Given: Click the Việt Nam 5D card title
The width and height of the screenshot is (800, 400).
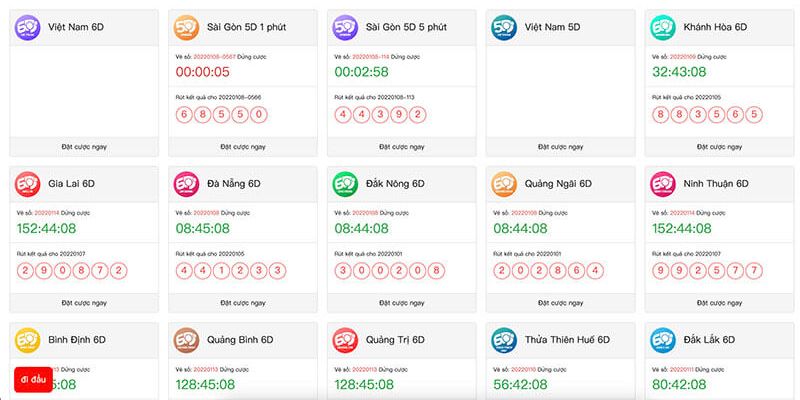Looking at the screenshot, I should click(x=552, y=27).
